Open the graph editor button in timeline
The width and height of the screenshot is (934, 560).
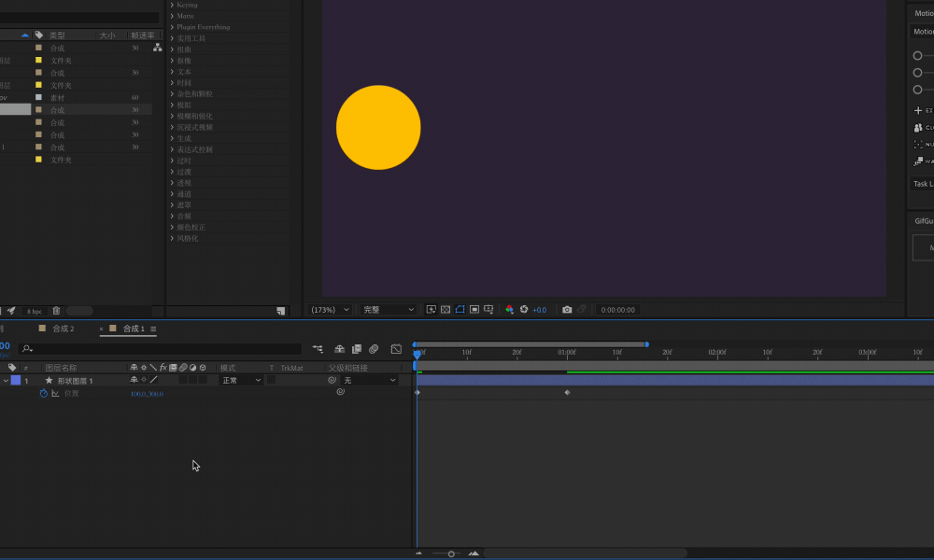(x=396, y=349)
